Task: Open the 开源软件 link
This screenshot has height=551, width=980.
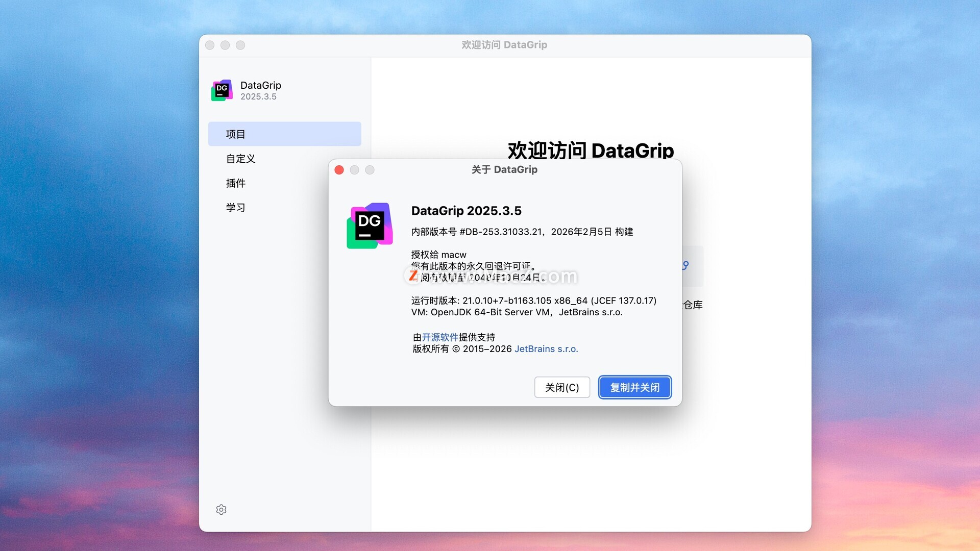Action: click(x=440, y=337)
